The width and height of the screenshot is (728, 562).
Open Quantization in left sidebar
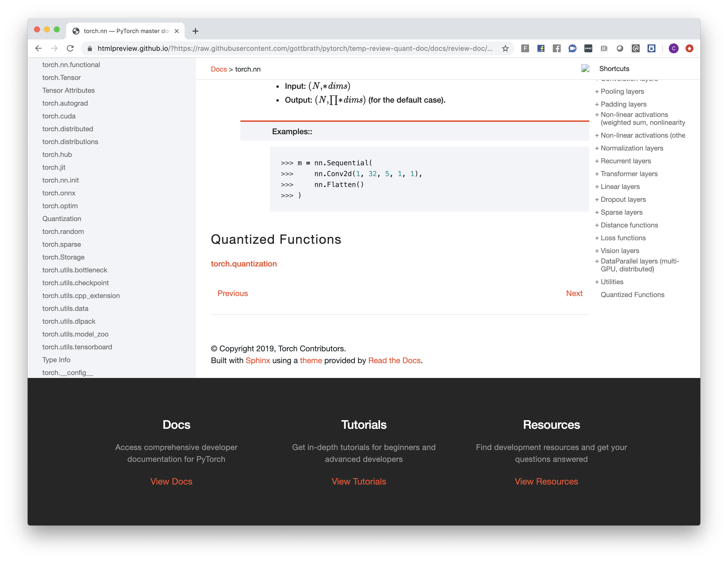tap(62, 219)
